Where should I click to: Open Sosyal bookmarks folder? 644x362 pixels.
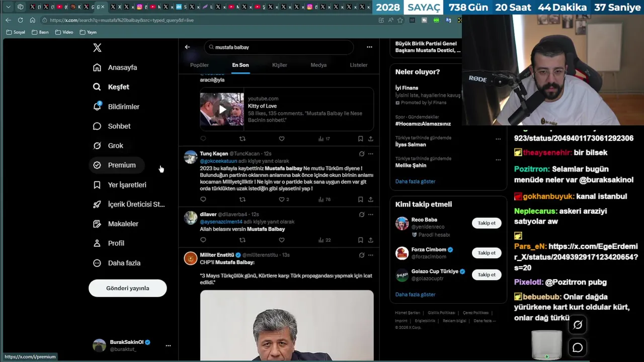point(16,32)
